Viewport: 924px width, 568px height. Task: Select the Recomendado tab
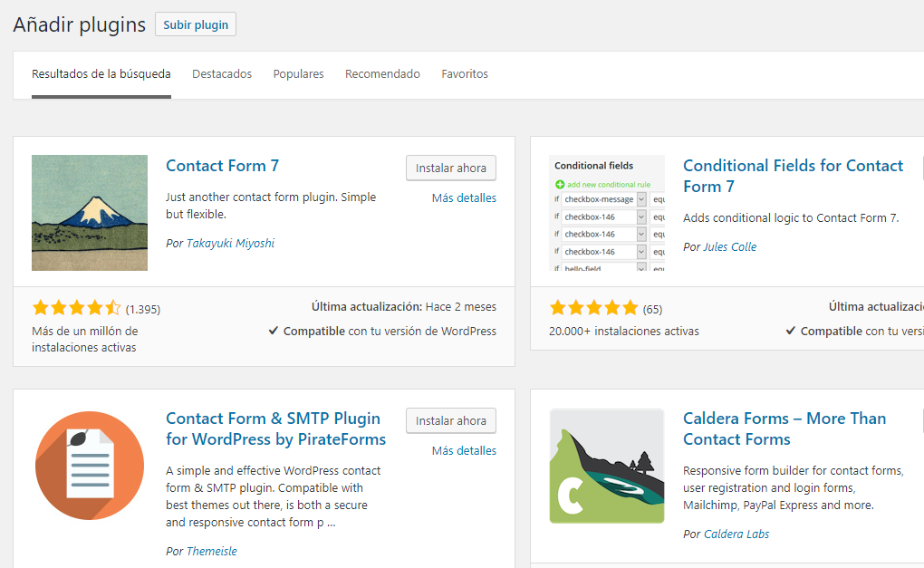click(x=382, y=74)
